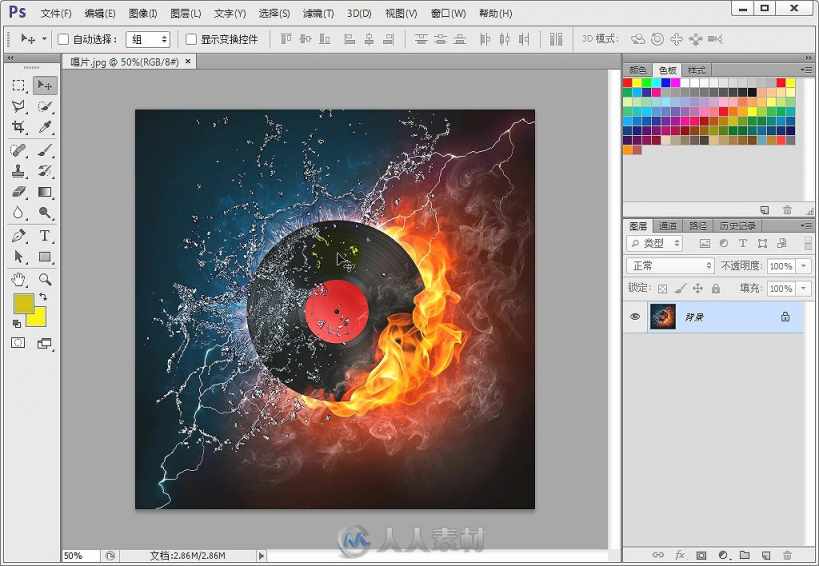The width and height of the screenshot is (819, 566).
Task: Expand status bar info arrow
Action: (262, 556)
